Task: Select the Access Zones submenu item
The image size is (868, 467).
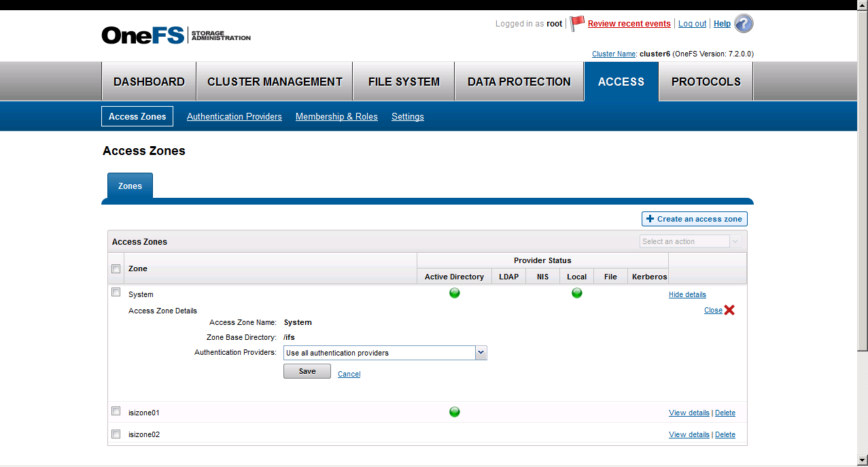Action: tap(137, 117)
